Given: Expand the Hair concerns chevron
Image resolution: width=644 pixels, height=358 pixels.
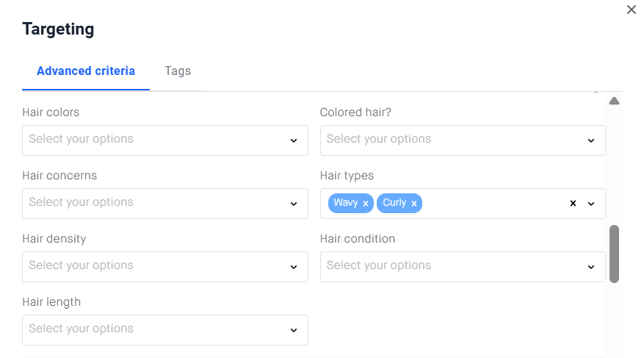Looking at the screenshot, I should 294,204.
